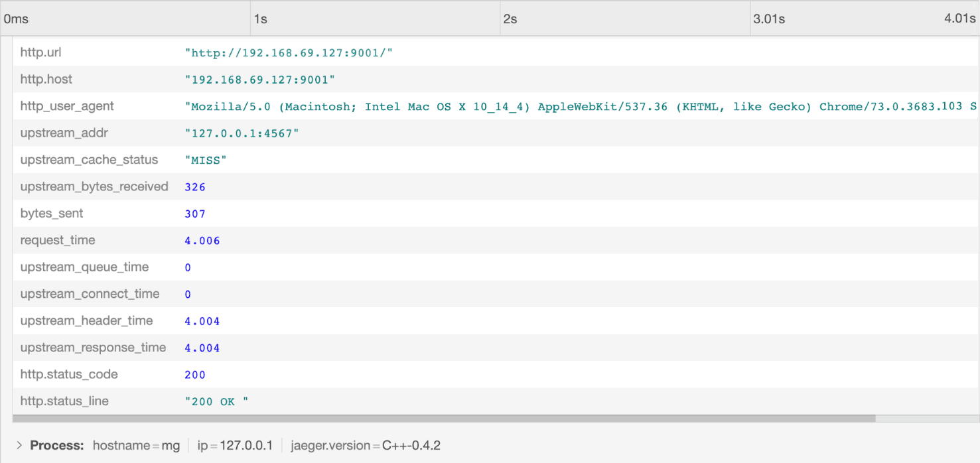Click the http.url tag key

click(x=41, y=52)
